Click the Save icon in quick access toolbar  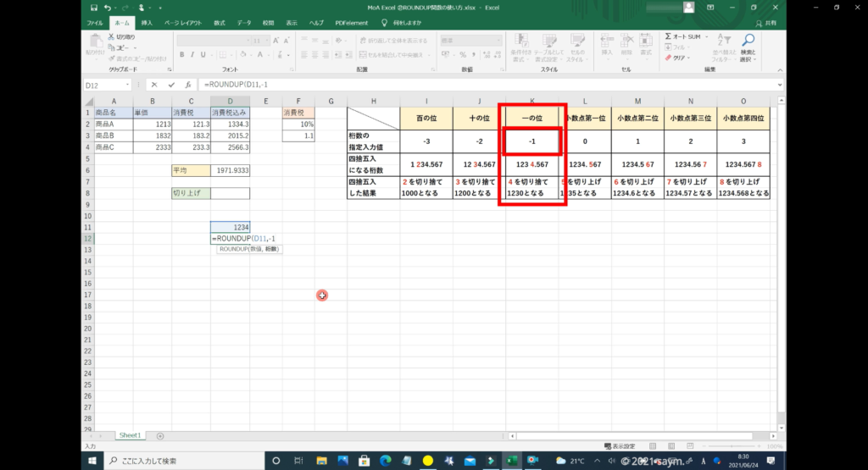94,7
